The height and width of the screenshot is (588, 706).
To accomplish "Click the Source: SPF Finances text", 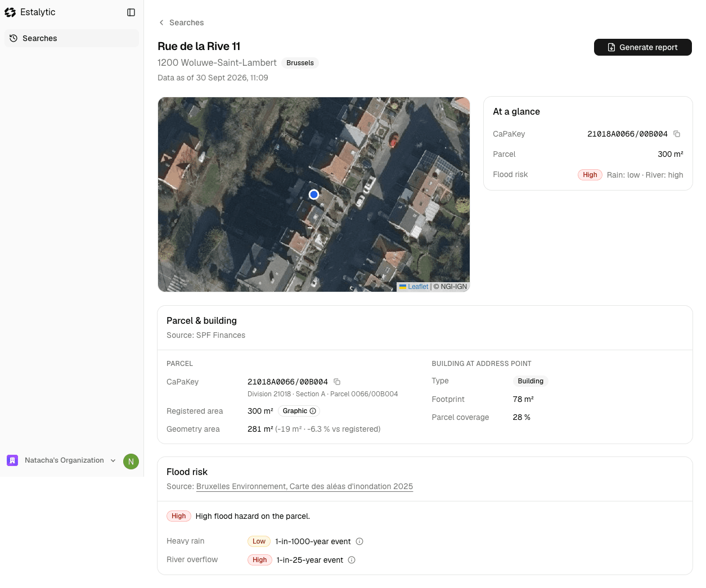I will click(x=206, y=335).
